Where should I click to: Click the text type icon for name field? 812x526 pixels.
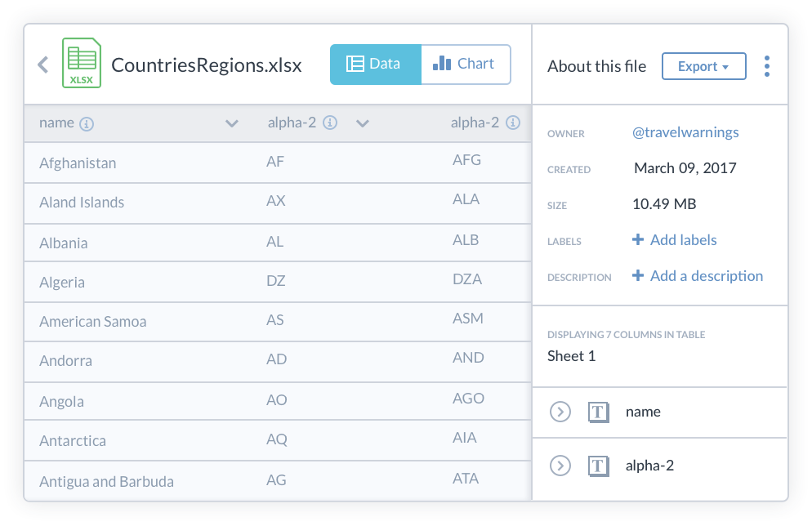coord(599,412)
